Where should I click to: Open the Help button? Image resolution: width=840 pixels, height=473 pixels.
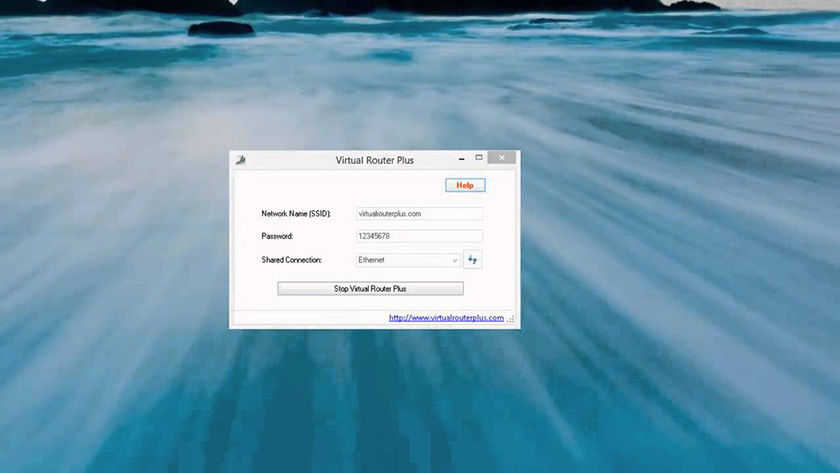coord(464,185)
